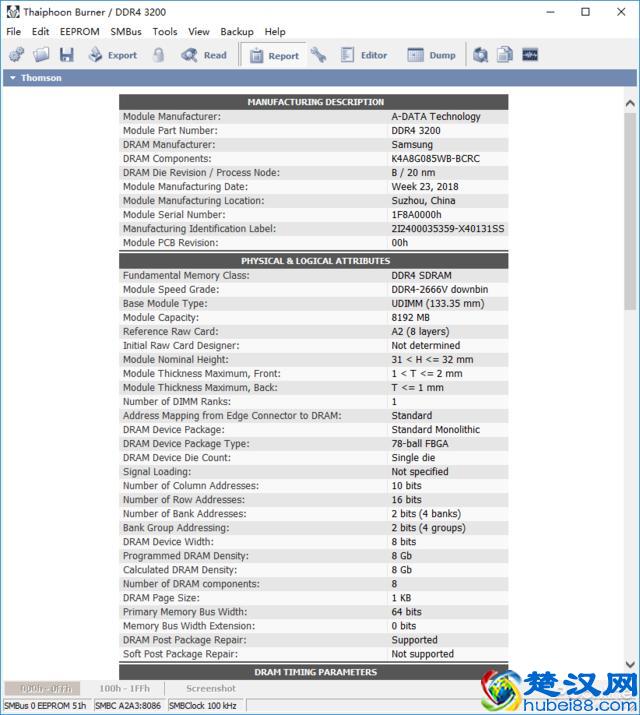640x715 pixels.
Task: Collapse the Thomson section header arrow
Action: click(x=12, y=78)
